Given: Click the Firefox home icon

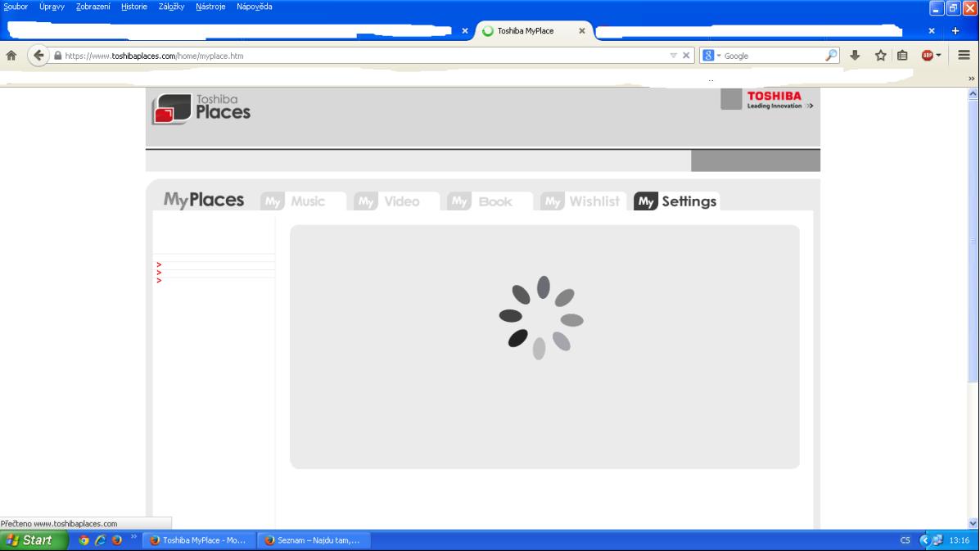Looking at the screenshot, I should (11, 56).
